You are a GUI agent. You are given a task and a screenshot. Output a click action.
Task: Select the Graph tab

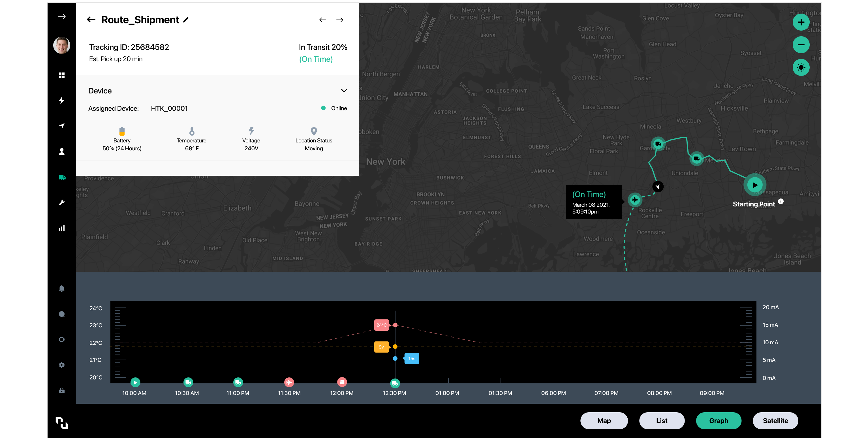pos(719,420)
